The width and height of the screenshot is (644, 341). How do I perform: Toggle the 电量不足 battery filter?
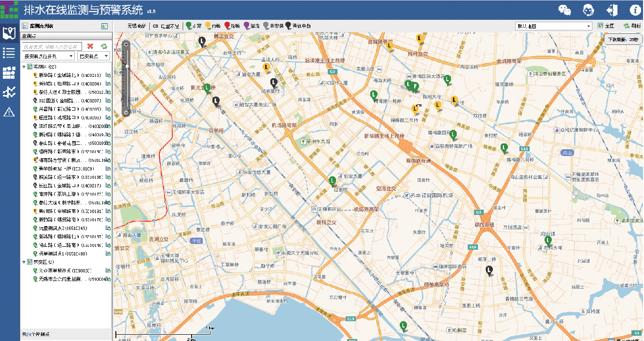point(166,26)
